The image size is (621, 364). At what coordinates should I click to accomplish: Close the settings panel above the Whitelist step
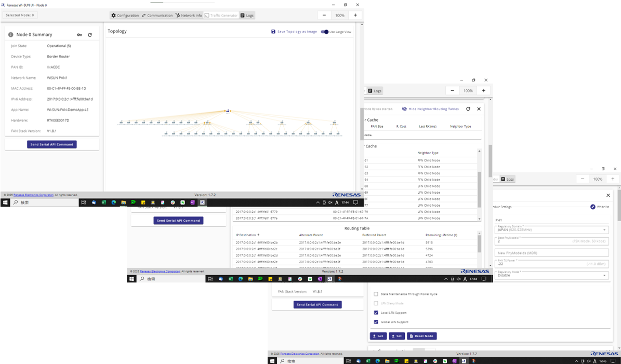coord(609,195)
